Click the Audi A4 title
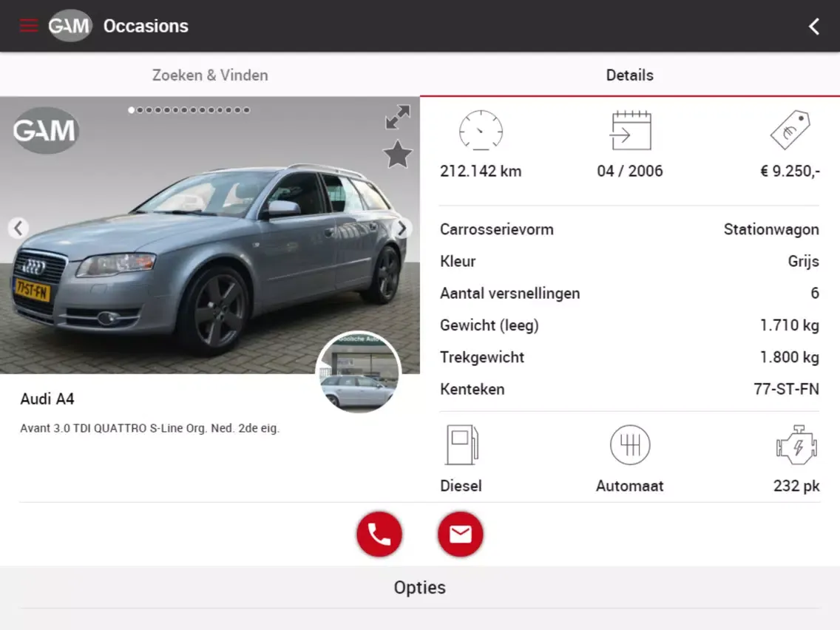 point(47,399)
